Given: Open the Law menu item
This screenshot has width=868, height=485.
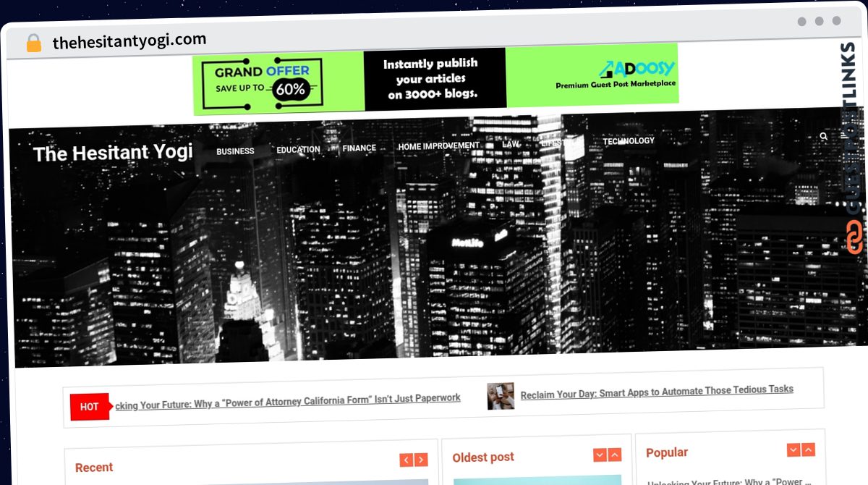Looking at the screenshot, I should [511, 144].
